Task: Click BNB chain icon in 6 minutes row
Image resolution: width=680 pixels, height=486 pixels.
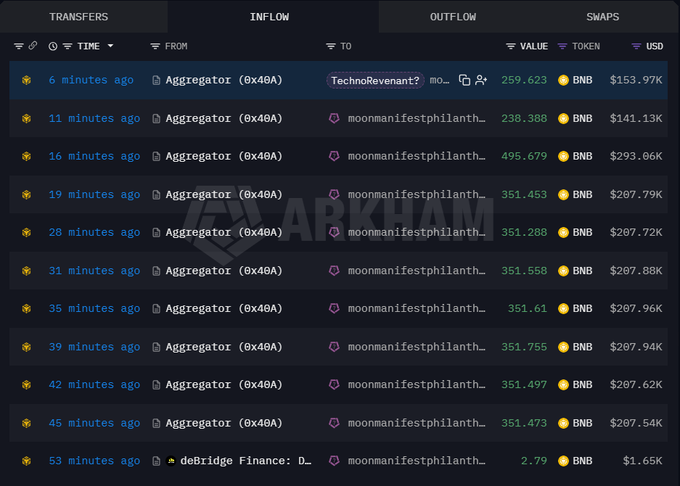Action: click(x=26, y=80)
